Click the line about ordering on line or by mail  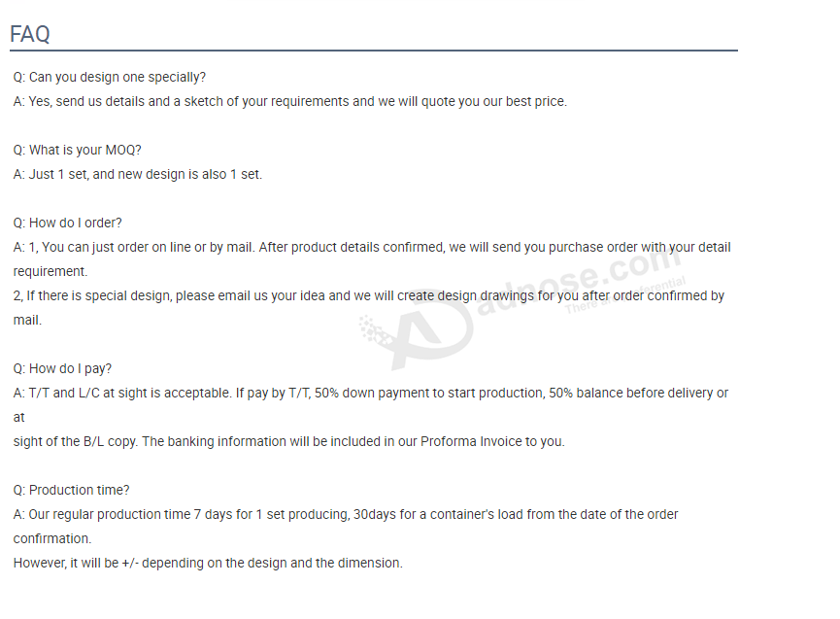click(x=372, y=247)
